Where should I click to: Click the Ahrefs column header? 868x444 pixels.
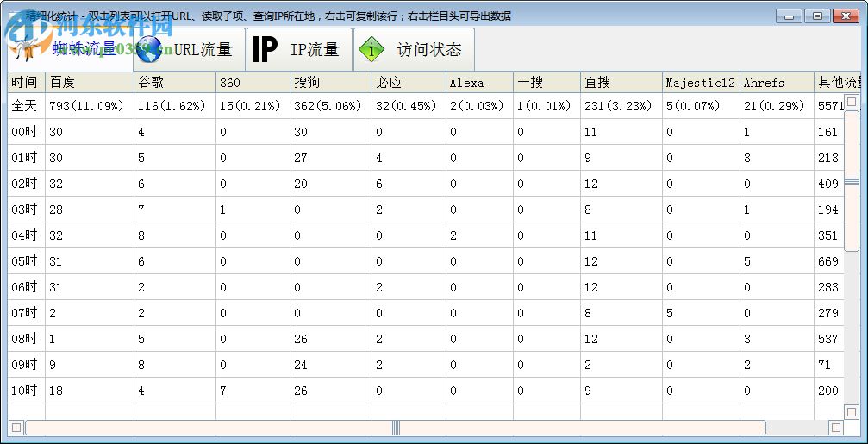click(777, 83)
